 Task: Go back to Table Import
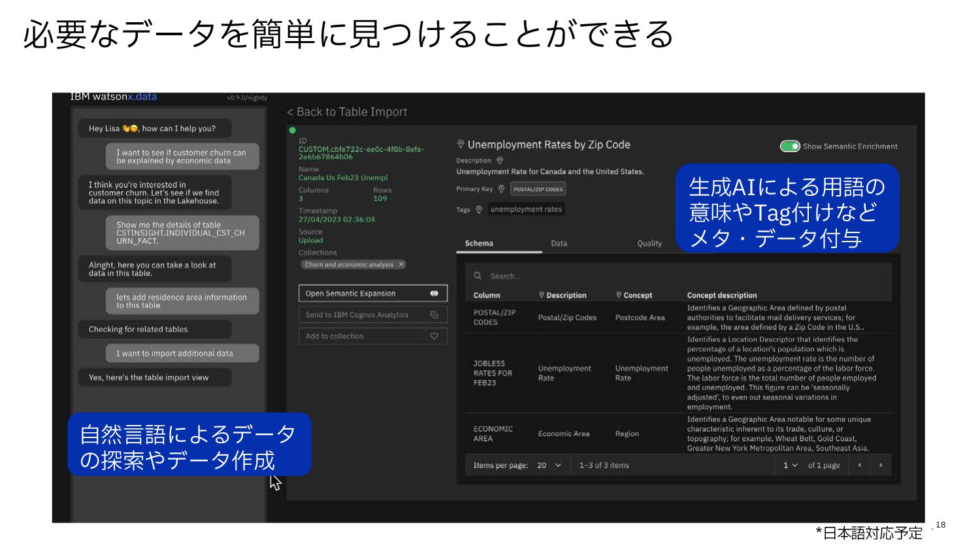pos(347,112)
